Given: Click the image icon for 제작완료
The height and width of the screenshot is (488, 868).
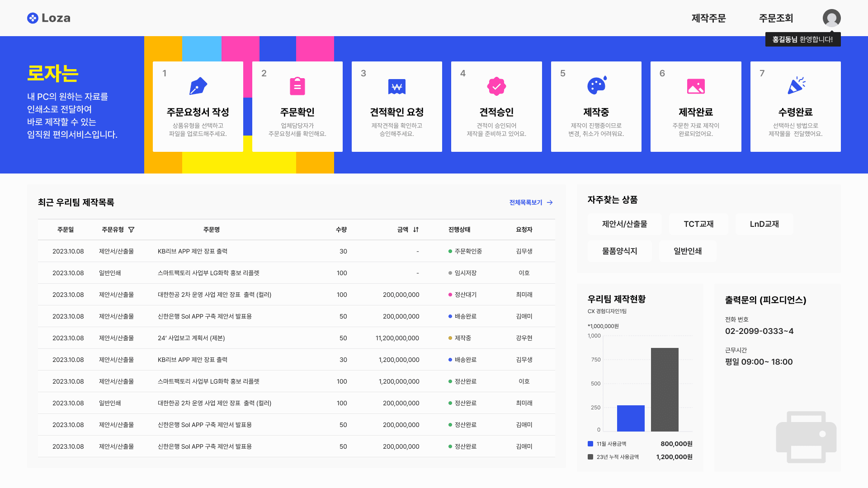Looking at the screenshot, I should (696, 86).
